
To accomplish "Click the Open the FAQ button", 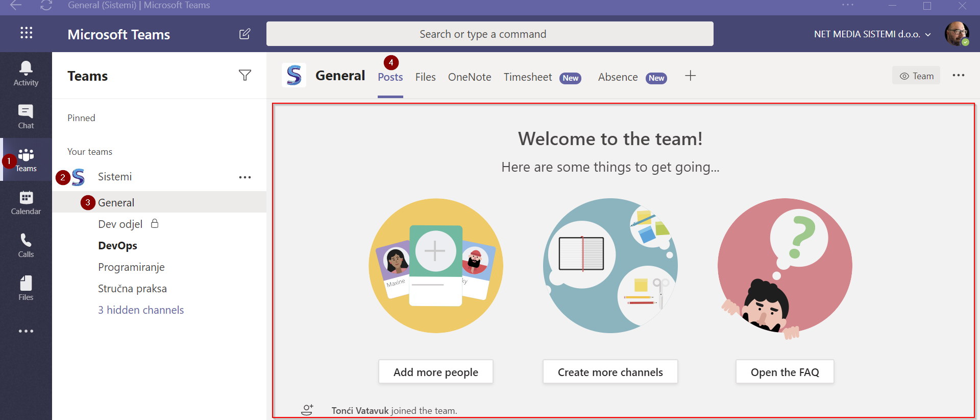I will point(785,372).
